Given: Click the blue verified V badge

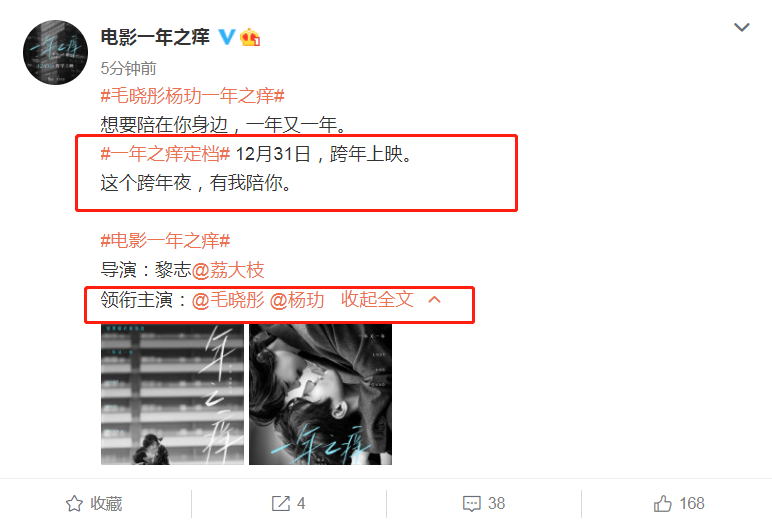Looking at the screenshot, I should pyautogui.click(x=226, y=36).
